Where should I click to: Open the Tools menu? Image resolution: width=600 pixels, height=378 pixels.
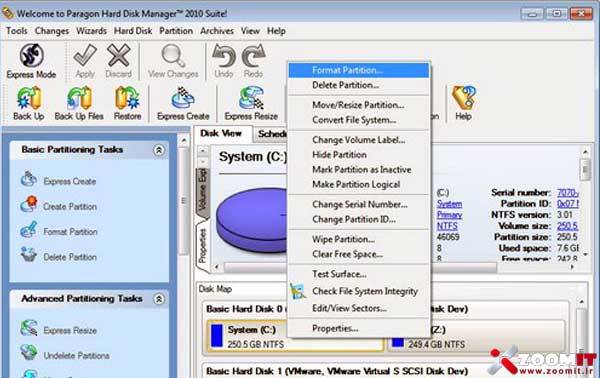click(16, 31)
